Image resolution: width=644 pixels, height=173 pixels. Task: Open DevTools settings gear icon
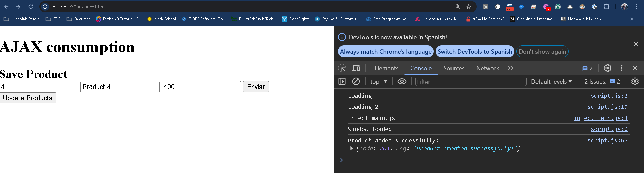tap(607, 68)
